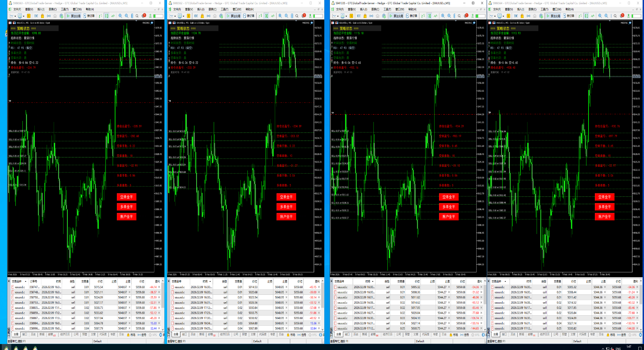644x350 pixels.
Task: Switch to the 历史 tab in window 5986563
Action: pos(33,335)
